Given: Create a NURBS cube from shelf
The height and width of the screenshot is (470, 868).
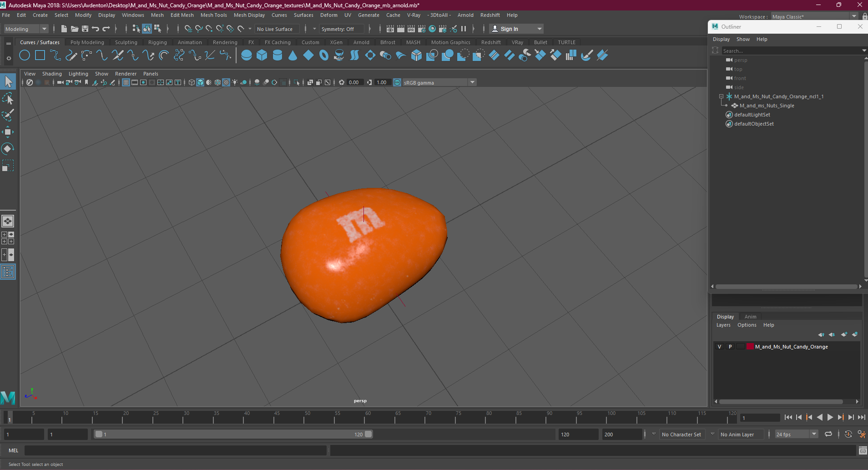Looking at the screenshot, I should click(262, 56).
